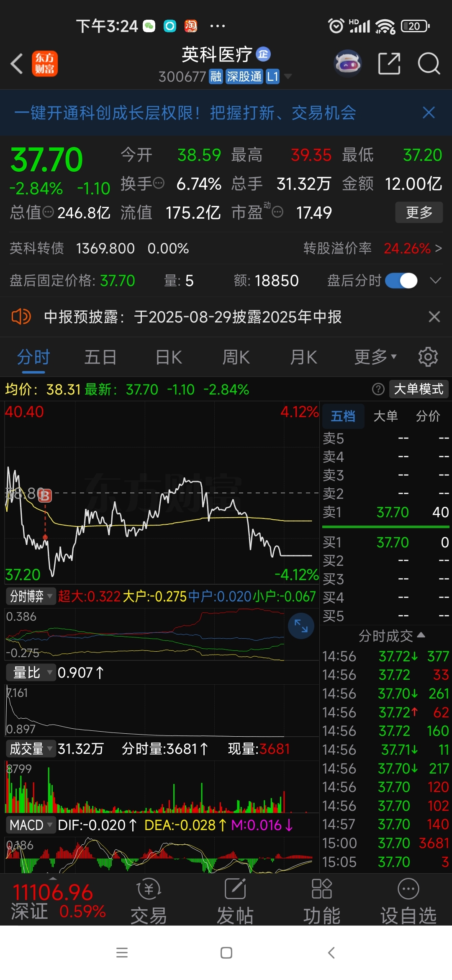Screen dimensions: 452x980
Task: Switch to the 周K tab
Action: coord(236,357)
